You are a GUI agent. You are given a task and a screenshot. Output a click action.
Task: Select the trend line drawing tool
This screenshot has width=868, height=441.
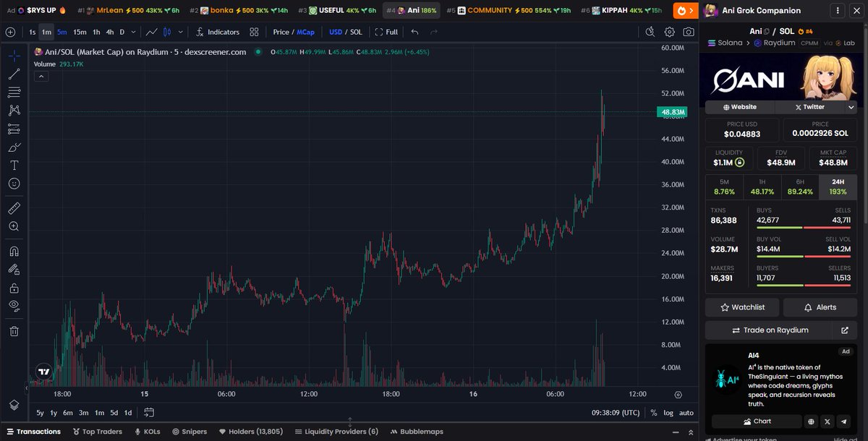coord(14,74)
